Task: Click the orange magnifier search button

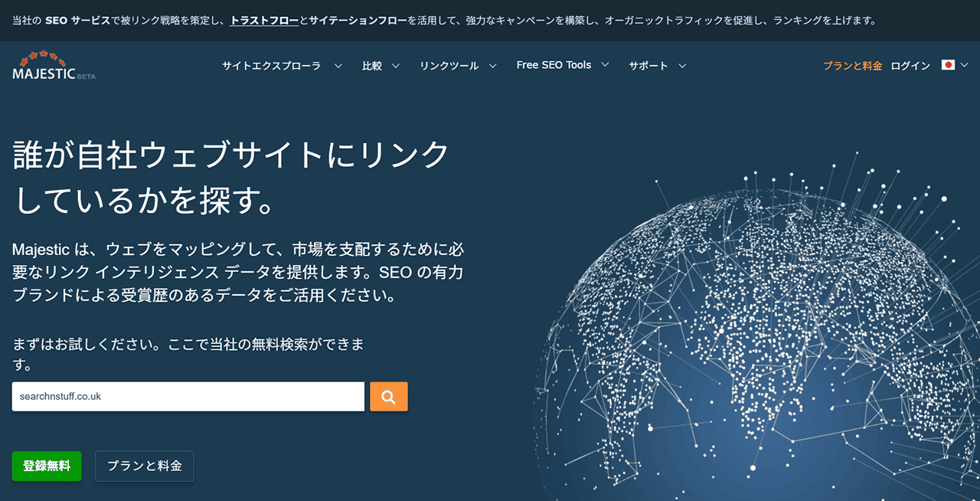Action: pyautogui.click(x=388, y=397)
